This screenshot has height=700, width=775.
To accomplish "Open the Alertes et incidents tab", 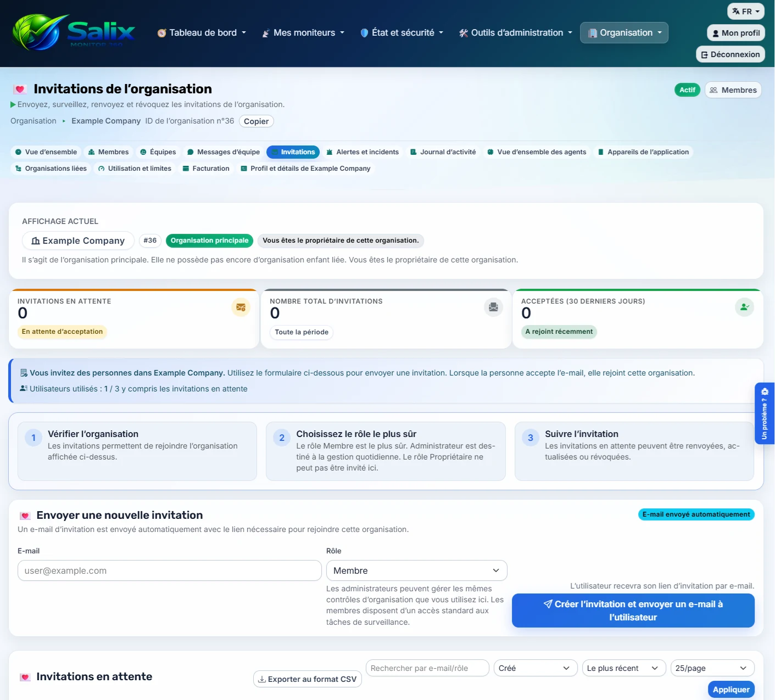I will tap(363, 152).
